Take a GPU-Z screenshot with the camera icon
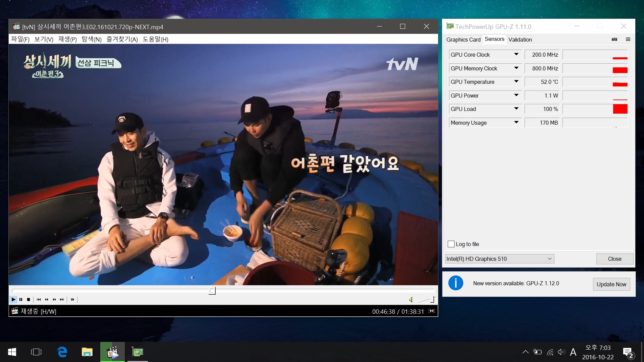The width and height of the screenshot is (644, 362). [614, 39]
